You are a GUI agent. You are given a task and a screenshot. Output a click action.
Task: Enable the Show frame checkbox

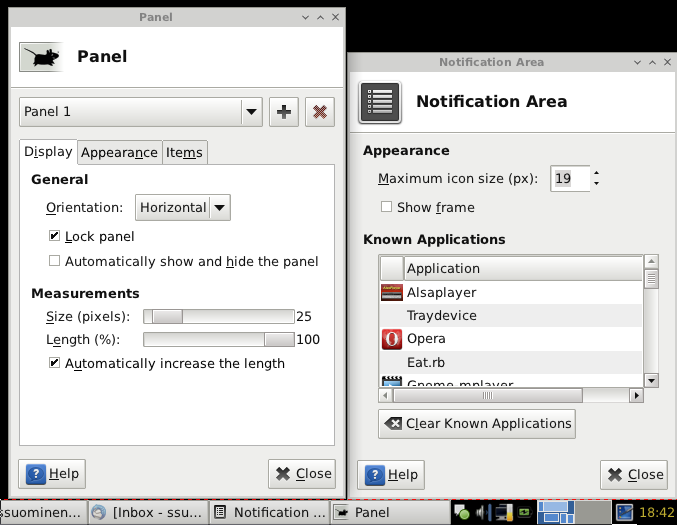point(386,208)
